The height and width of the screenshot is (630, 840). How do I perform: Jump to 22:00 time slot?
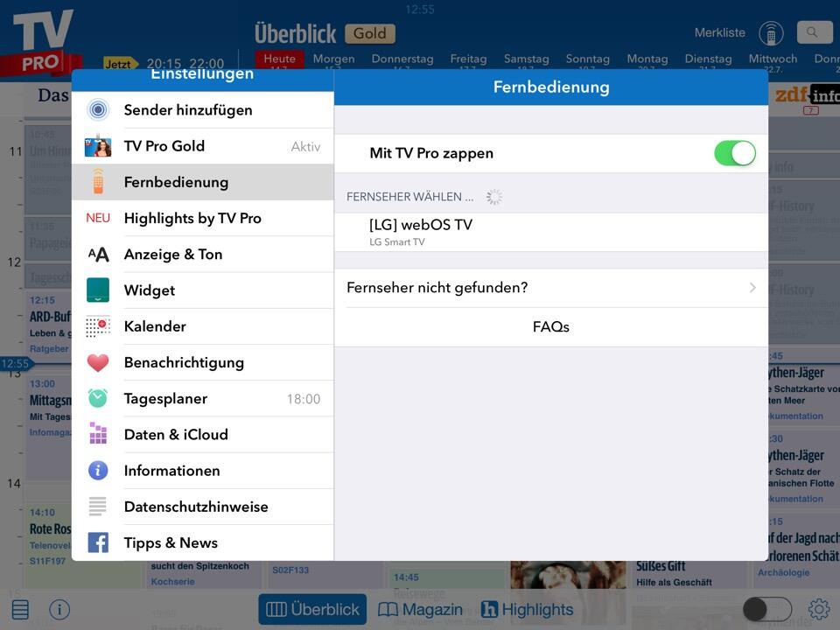[206, 64]
